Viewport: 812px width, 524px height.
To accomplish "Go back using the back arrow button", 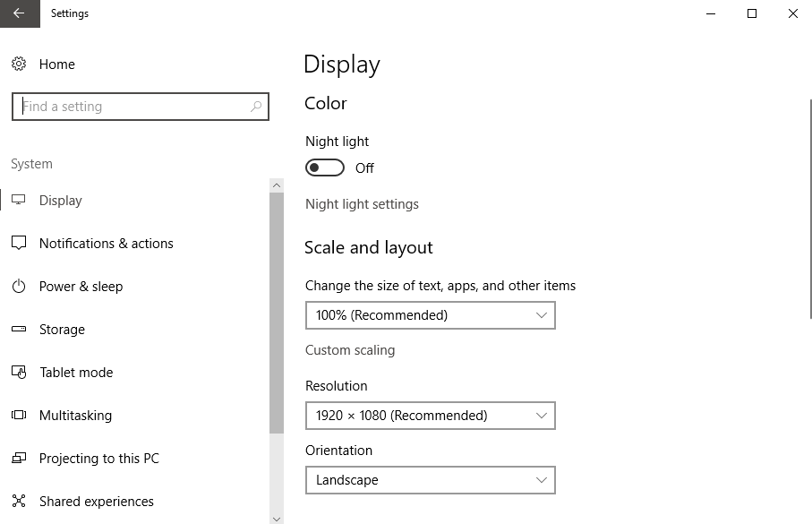I will tap(19, 13).
